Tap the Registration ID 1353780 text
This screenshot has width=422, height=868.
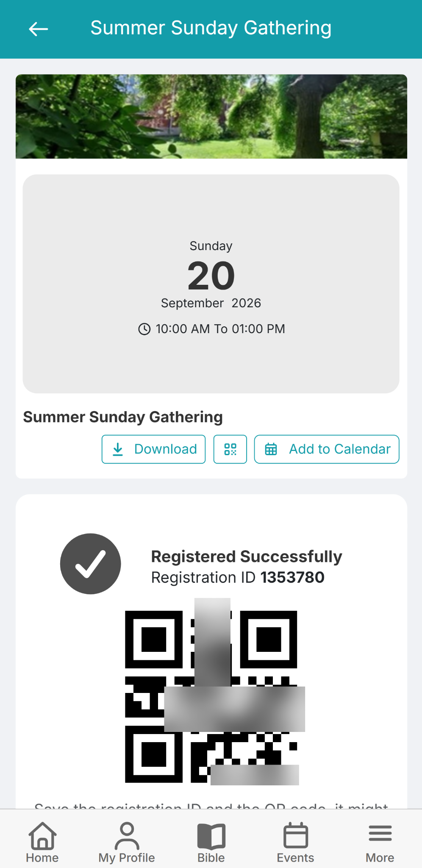pos(238,577)
